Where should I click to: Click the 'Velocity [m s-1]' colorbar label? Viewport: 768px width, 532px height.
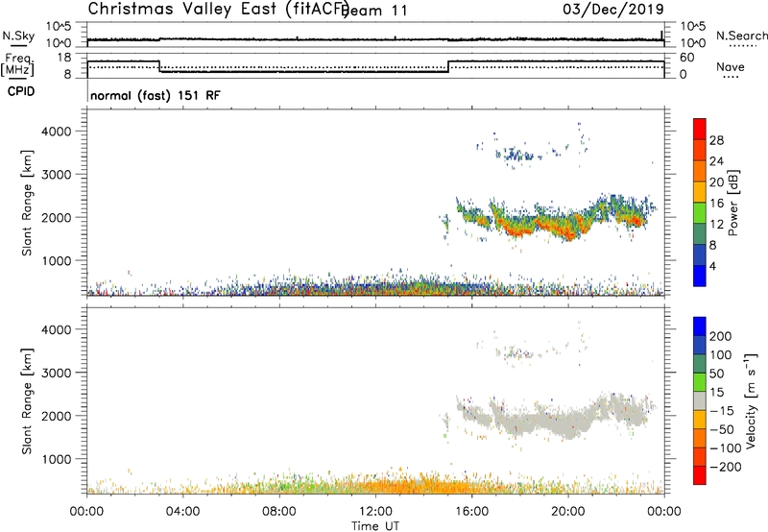(751, 401)
